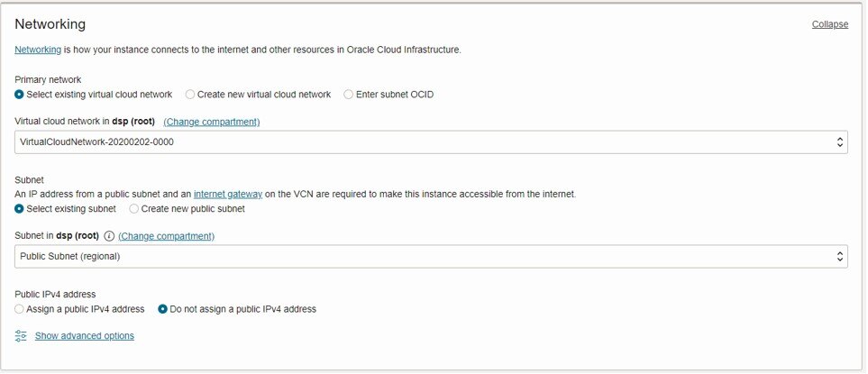This screenshot has height=374, width=868.
Task: Choose Do not assign a public IPv4 address
Action: tap(163, 309)
